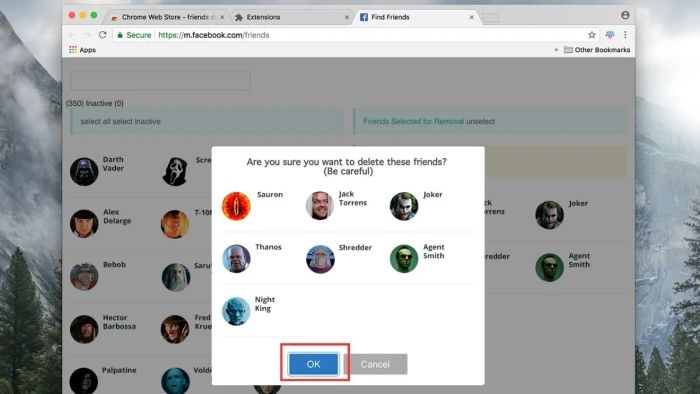Viewport: 700px width, 394px height.
Task: Close the Find Friends tab
Action: pyautogui.click(x=471, y=17)
